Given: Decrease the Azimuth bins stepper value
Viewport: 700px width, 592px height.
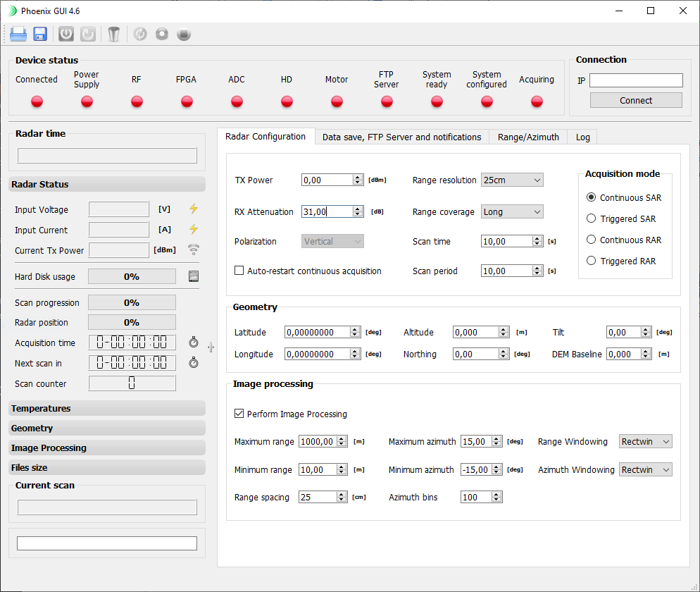Looking at the screenshot, I should pyautogui.click(x=496, y=500).
